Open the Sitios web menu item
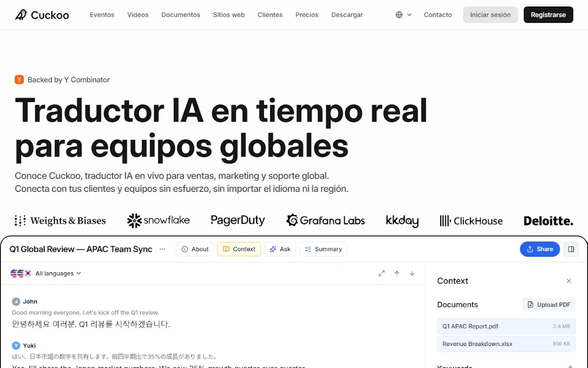588x368 pixels. [229, 15]
